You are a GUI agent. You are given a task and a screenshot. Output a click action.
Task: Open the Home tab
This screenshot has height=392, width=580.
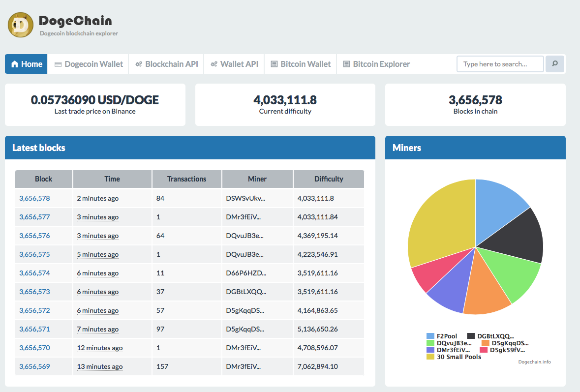point(26,64)
